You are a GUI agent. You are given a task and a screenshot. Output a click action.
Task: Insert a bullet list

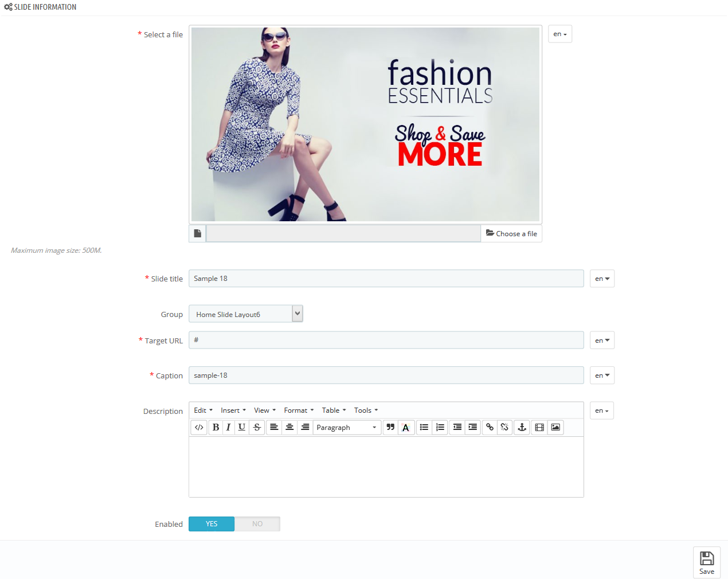pyautogui.click(x=424, y=427)
